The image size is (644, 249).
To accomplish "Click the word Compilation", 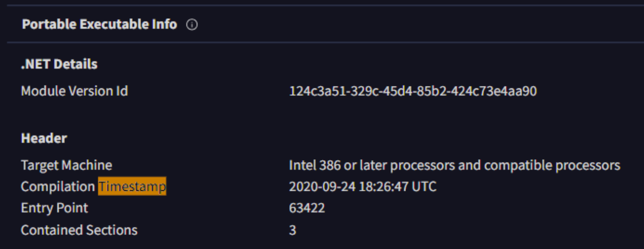I will click(58, 187).
